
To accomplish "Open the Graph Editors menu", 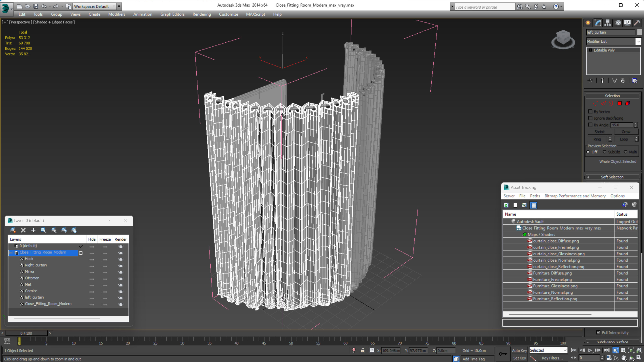I will click(x=172, y=14).
